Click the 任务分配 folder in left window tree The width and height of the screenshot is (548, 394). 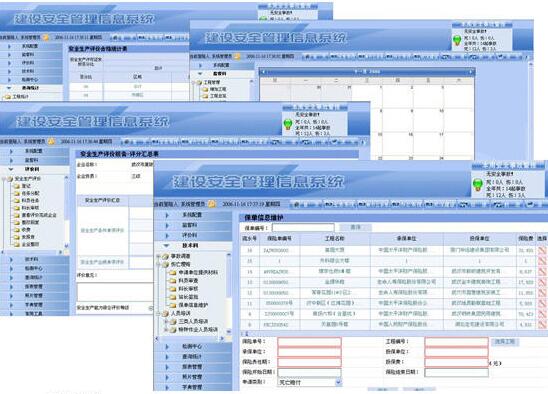point(16,193)
